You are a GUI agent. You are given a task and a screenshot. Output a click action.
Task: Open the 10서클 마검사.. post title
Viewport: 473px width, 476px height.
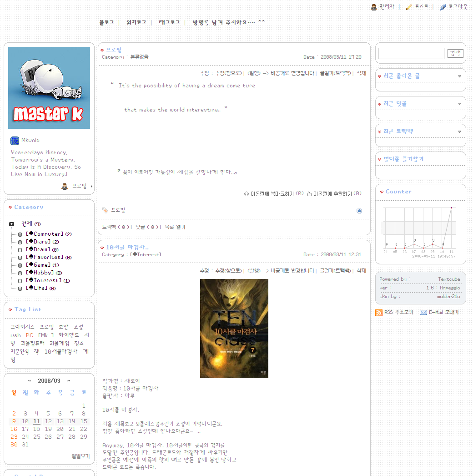(x=127, y=248)
